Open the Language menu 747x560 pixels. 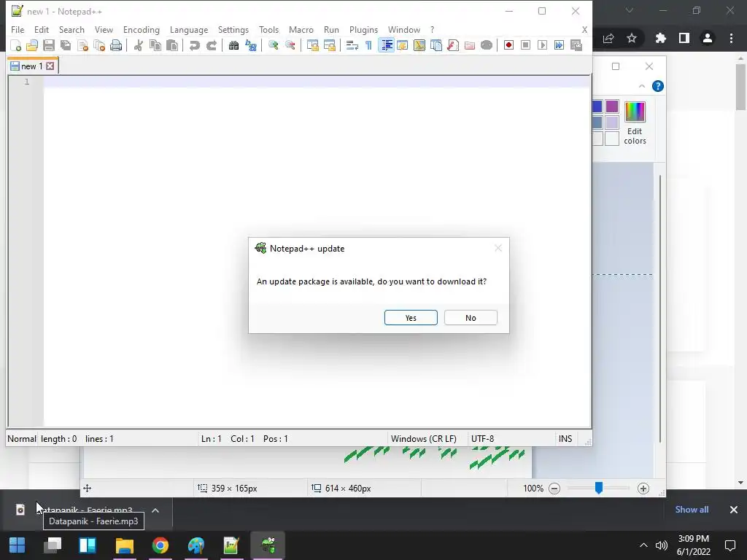[189, 29]
